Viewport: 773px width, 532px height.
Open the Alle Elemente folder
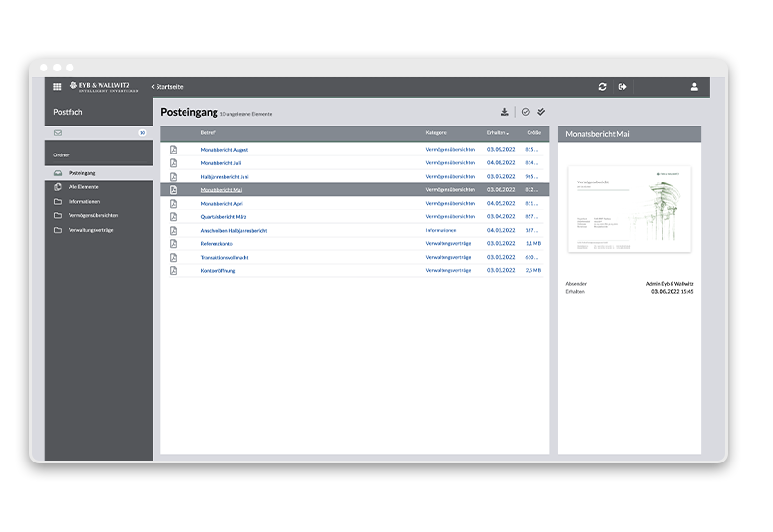83,187
